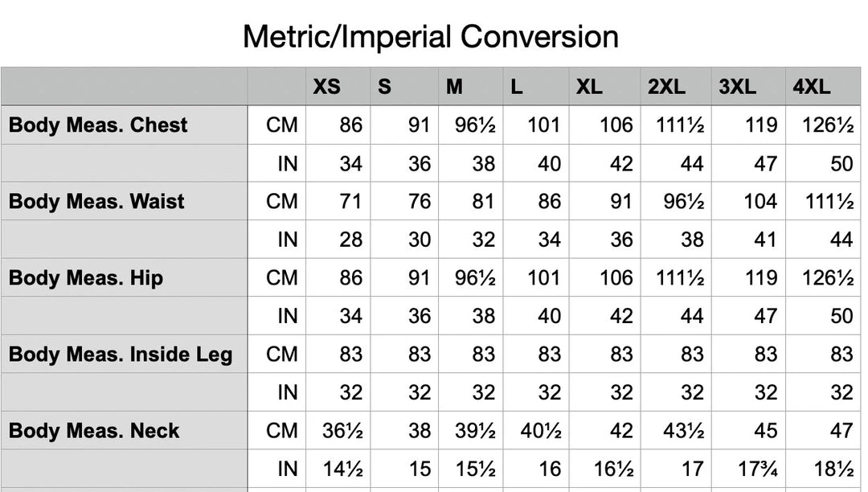Image resolution: width=868 pixels, height=492 pixels.
Task: Select the 4XL column header
Action: coord(811,87)
